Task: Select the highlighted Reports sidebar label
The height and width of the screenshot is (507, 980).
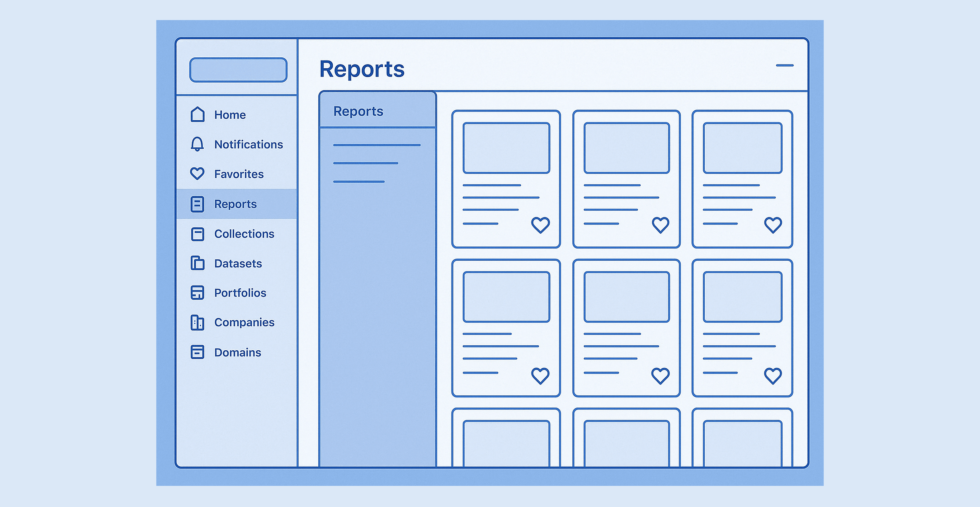Action: click(235, 204)
